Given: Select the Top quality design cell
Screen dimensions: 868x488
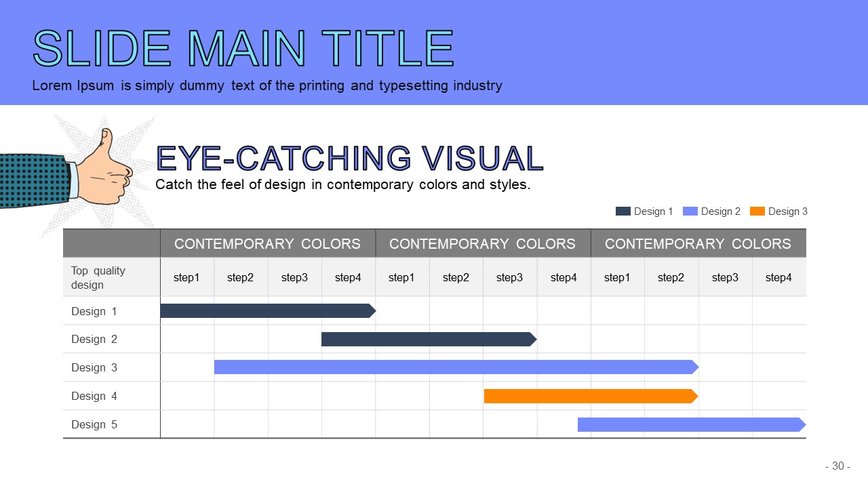Looking at the screenshot, I should pyautogui.click(x=98, y=277).
